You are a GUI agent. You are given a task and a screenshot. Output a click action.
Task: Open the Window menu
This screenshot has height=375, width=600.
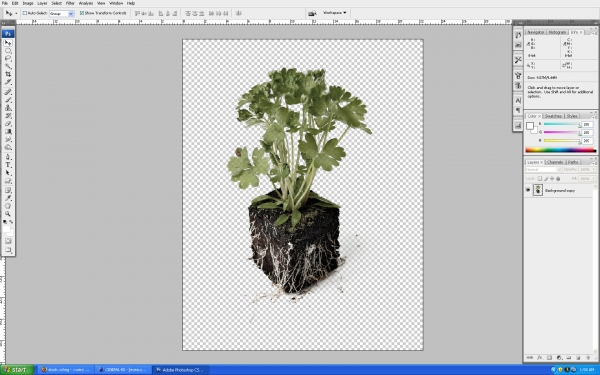pyautogui.click(x=116, y=3)
